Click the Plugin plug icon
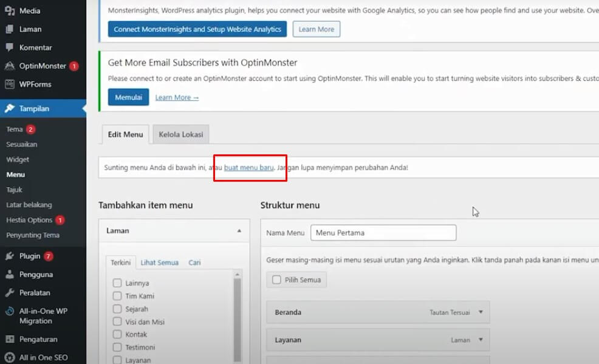Image resolution: width=599 pixels, height=364 pixels. point(10,256)
